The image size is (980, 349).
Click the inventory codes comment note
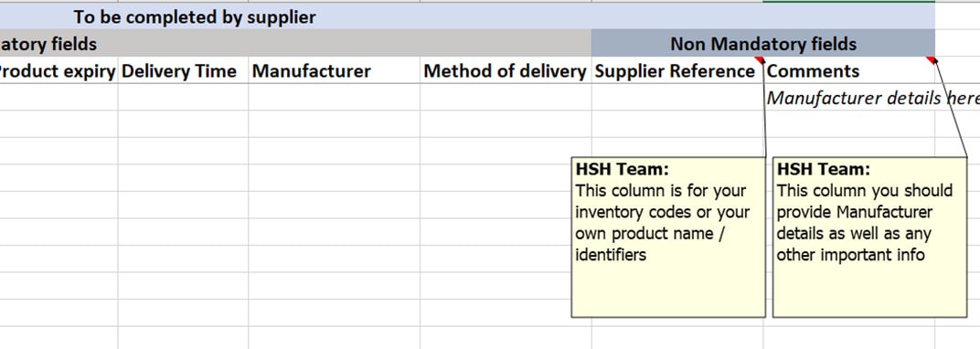click(x=668, y=238)
